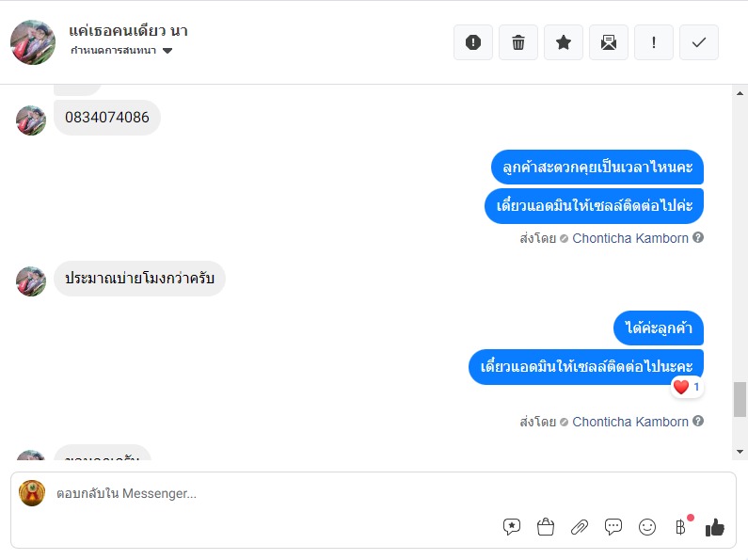The width and height of the screenshot is (748, 560).
Task: Open emoji picker smiley icon
Action: [x=647, y=527]
